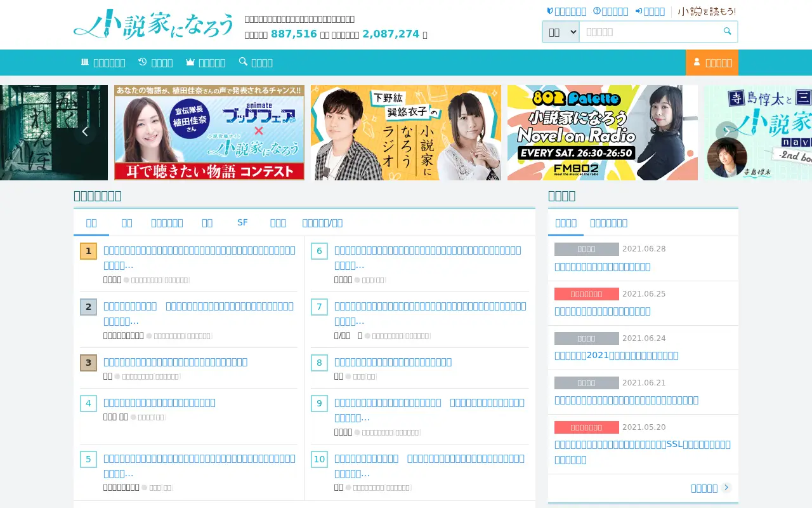Open the news headline dated 2021.06.28
This screenshot has height=508, width=812.
(x=602, y=266)
